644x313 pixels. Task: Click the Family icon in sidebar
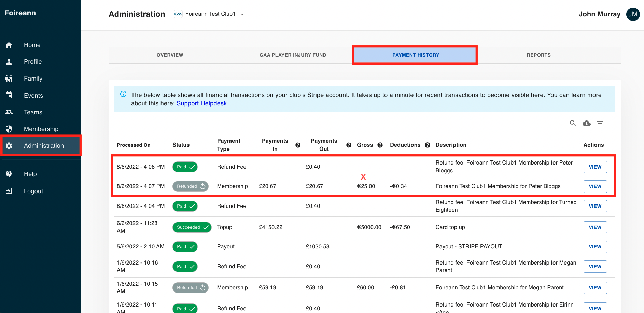(9, 79)
